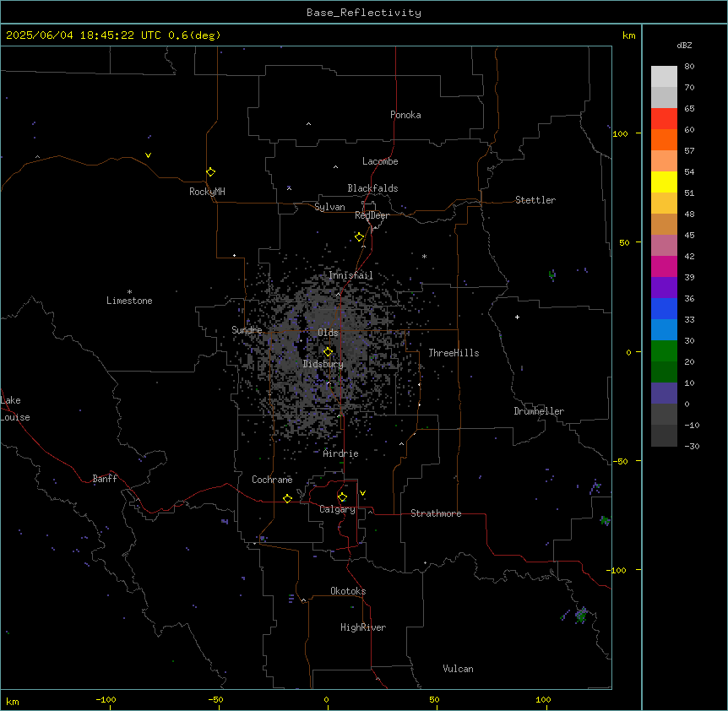Screen dimensions: 728x711
Task: Click the Ponoka label
Action: click(x=405, y=115)
